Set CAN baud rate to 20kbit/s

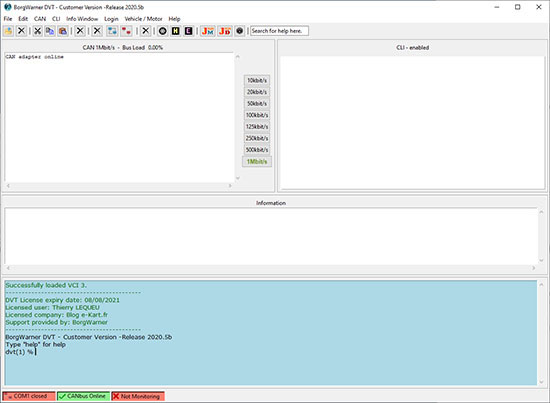[257, 92]
